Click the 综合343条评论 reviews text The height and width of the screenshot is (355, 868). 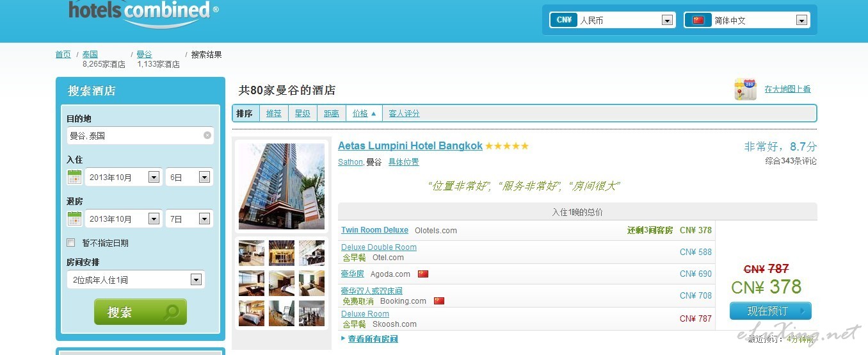791,161
